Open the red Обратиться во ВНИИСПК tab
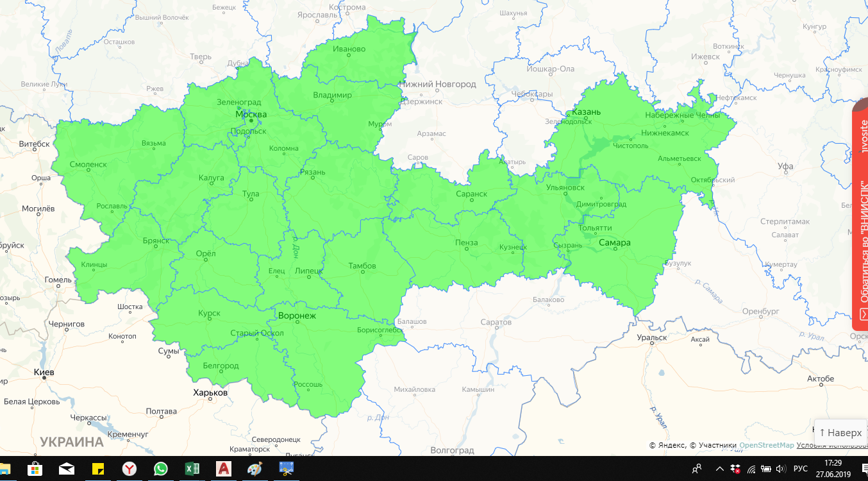 tap(860, 214)
